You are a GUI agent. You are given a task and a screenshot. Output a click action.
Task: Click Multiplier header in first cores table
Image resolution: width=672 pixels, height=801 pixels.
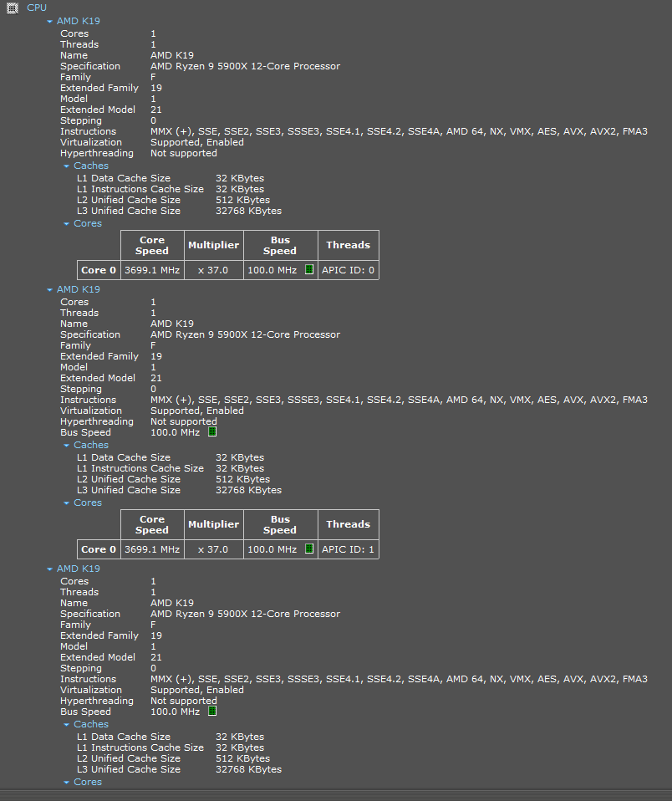pos(213,245)
